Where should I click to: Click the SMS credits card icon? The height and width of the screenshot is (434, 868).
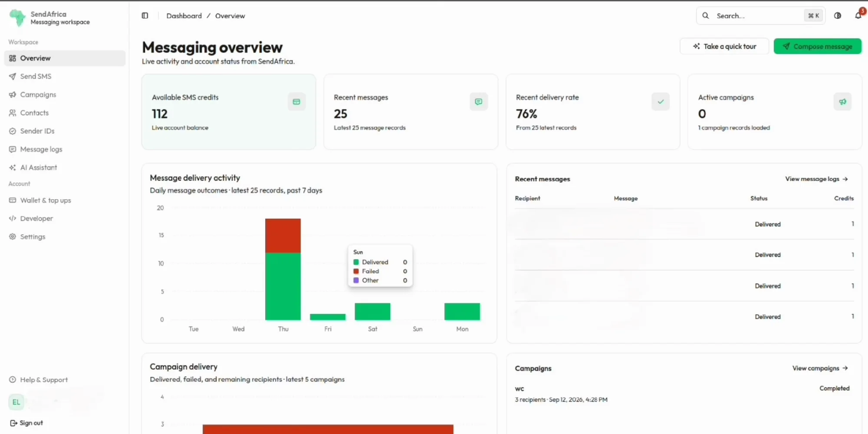pyautogui.click(x=296, y=102)
